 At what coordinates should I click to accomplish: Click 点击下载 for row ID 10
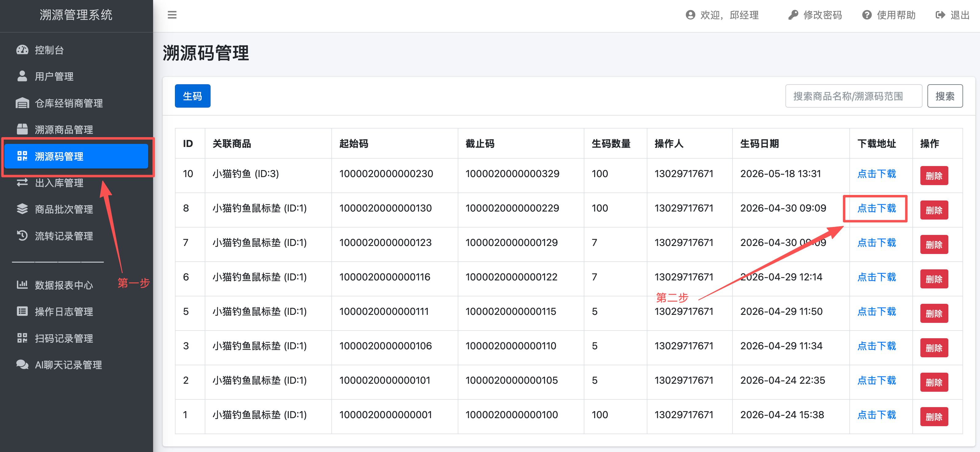(876, 174)
